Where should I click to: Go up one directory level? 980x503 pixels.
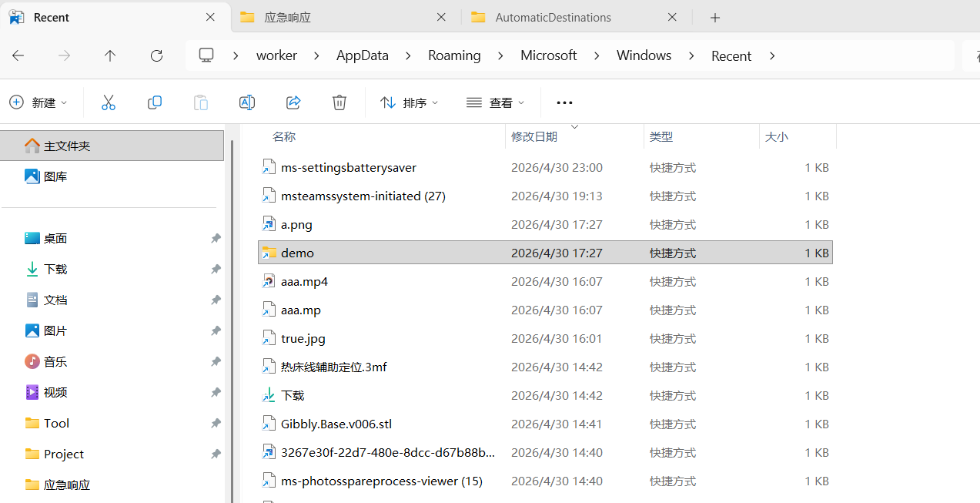(110, 55)
